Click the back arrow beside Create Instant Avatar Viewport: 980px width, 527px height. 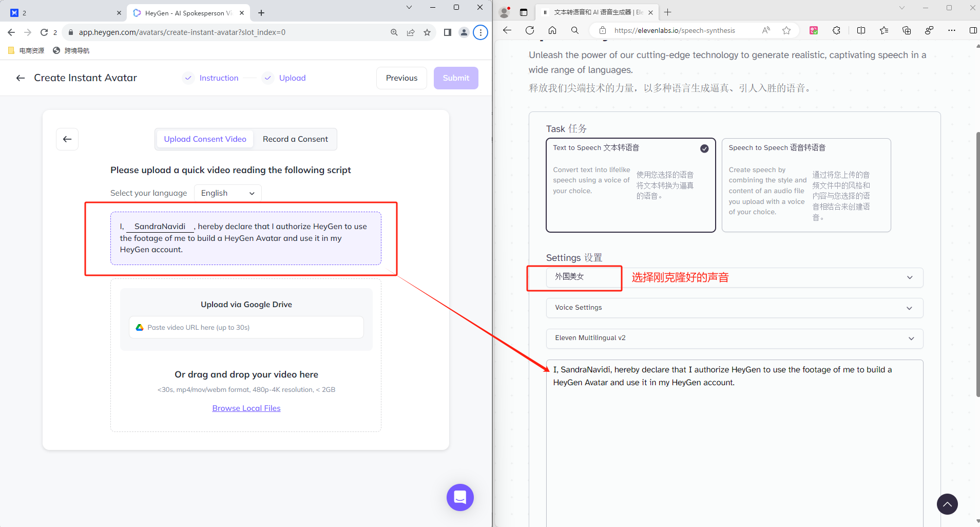(x=21, y=78)
